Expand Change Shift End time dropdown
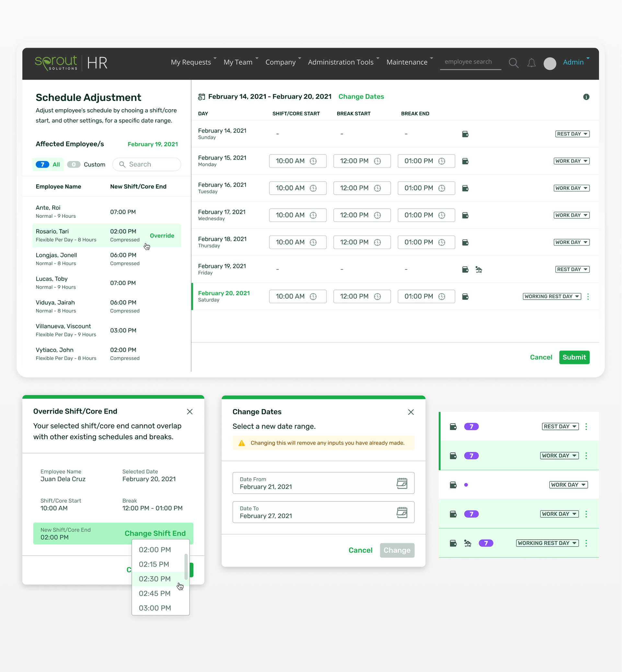 (155, 533)
